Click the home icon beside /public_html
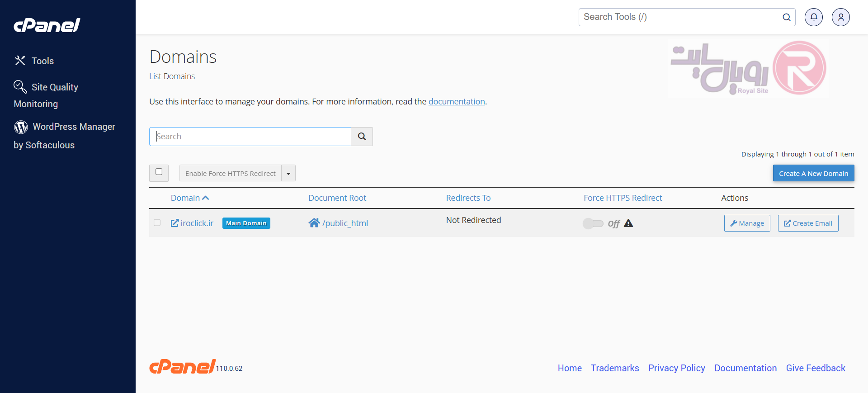 [x=314, y=223]
